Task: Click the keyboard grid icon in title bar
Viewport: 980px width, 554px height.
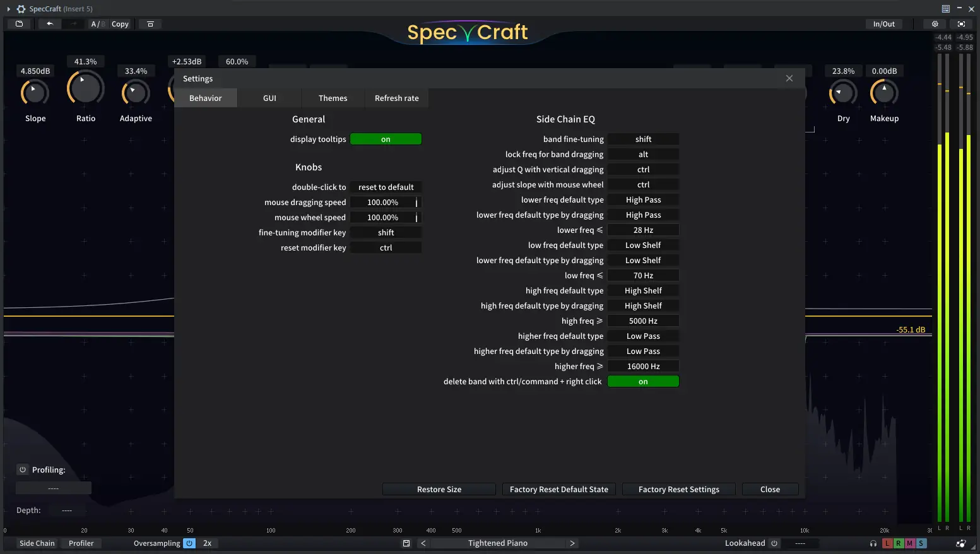Action: (x=945, y=8)
